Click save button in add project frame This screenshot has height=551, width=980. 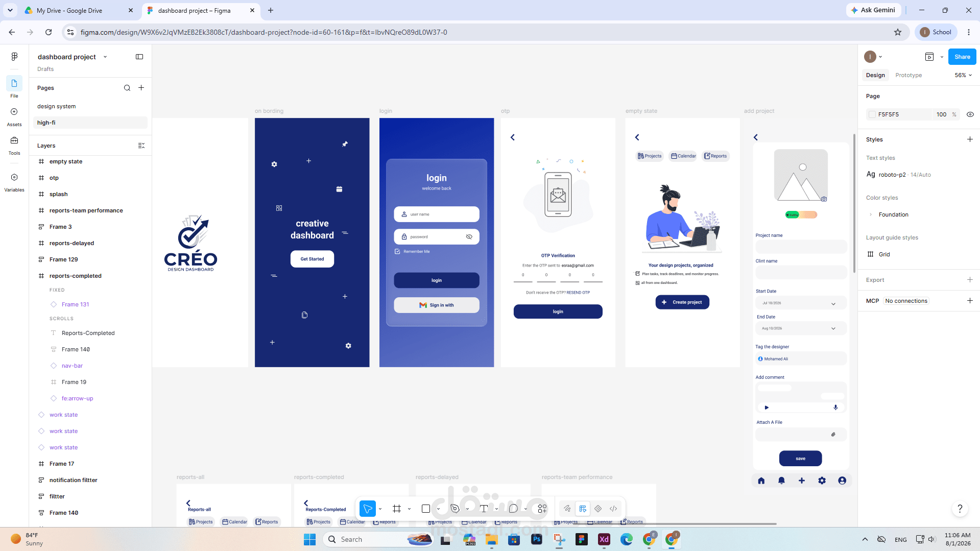(x=800, y=459)
